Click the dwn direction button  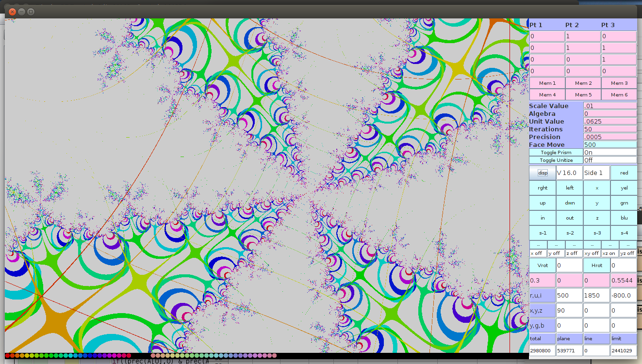click(570, 203)
